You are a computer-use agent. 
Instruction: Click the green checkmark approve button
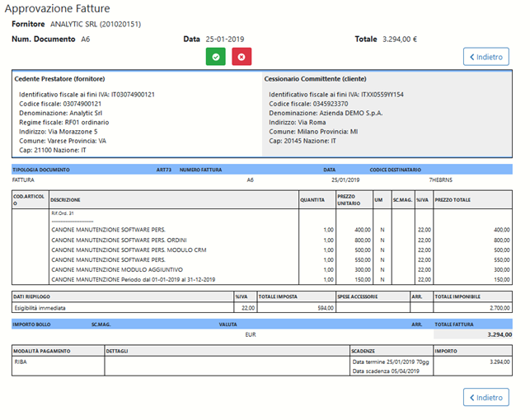coord(216,56)
